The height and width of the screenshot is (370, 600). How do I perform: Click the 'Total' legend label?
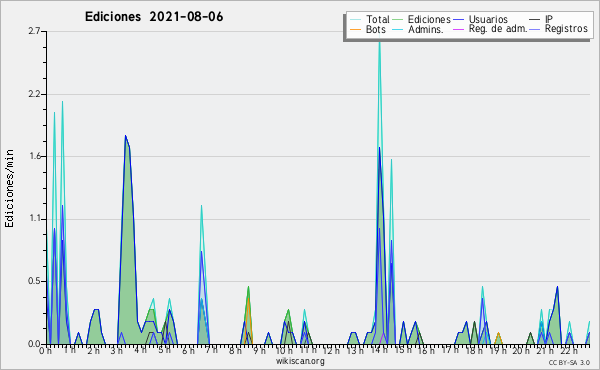pyautogui.click(x=378, y=19)
